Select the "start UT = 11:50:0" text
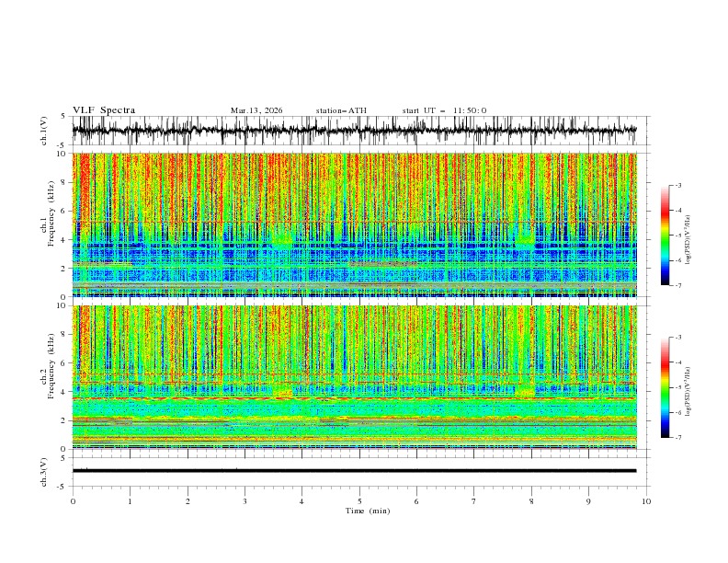 [x=444, y=110]
